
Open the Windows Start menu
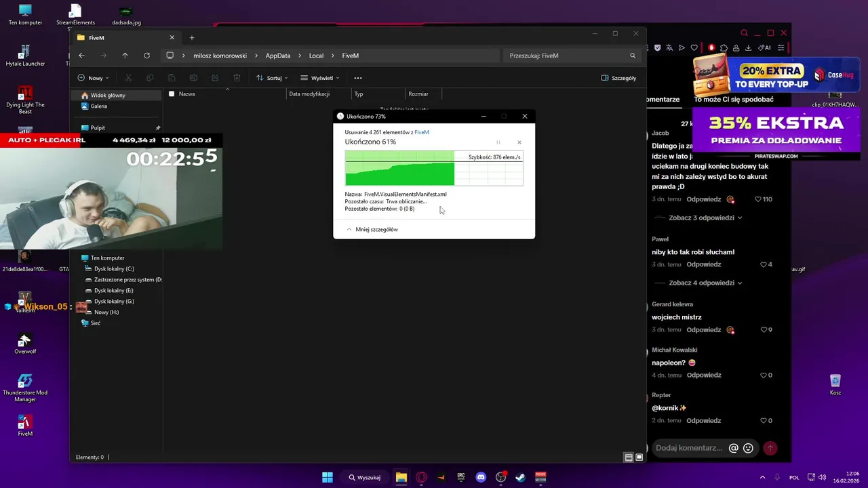pyautogui.click(x=328, y=477)
